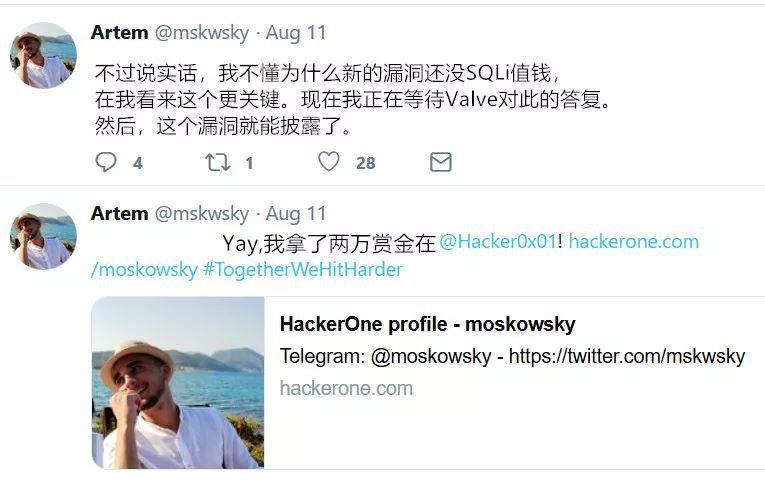This screenshot has height=491, width=765.
Task: Click the /moskowsky link continuation
Action: click(144, 269)
